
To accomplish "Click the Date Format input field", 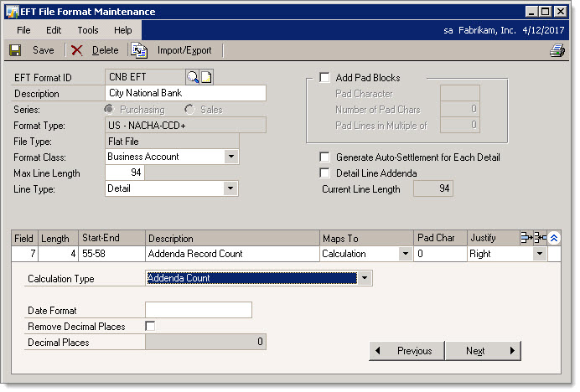I will [x=199, y=310].
